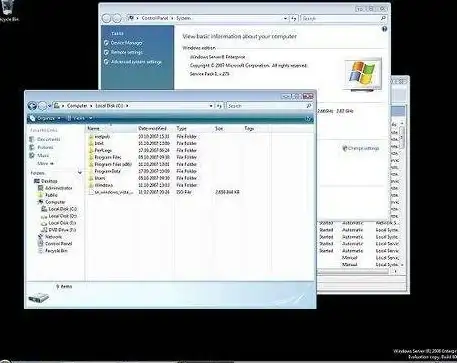Open the Views dropdown arrow

pyautogui.click(x=90, y=118)
